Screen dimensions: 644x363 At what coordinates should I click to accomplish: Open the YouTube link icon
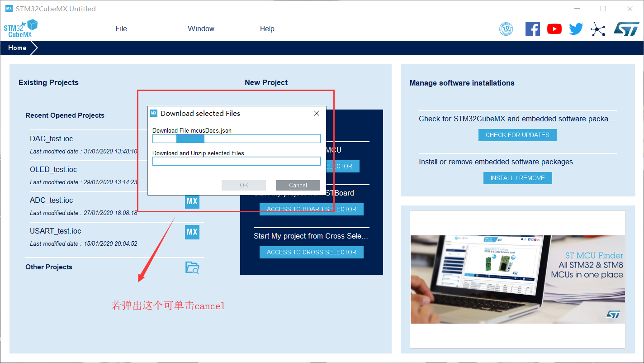pyautogui.click(x=554, y=29)
